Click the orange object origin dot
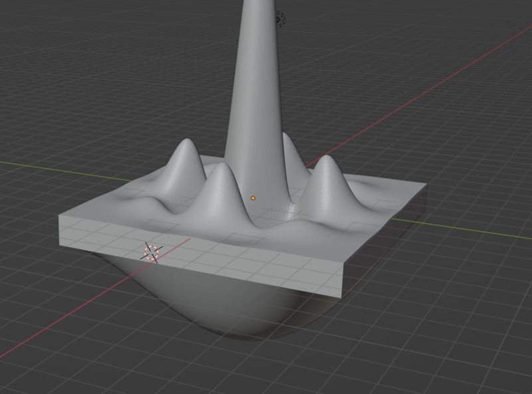The height and width of the screenshot is (394, 532). pyautogui.click(x=253, y=197)
